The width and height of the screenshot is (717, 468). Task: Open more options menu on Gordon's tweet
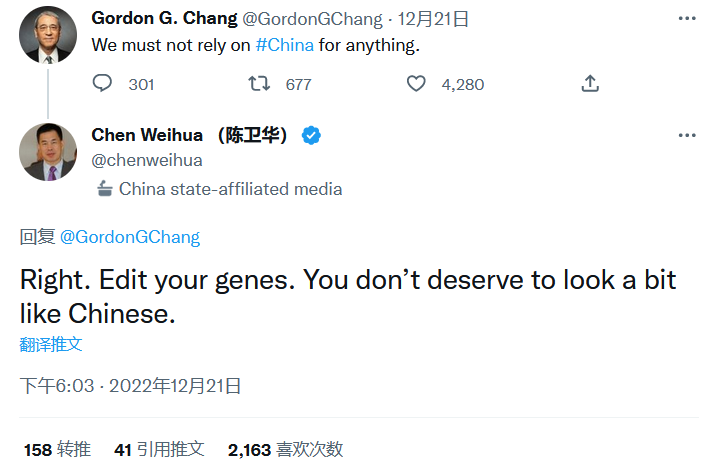(686, 18)
